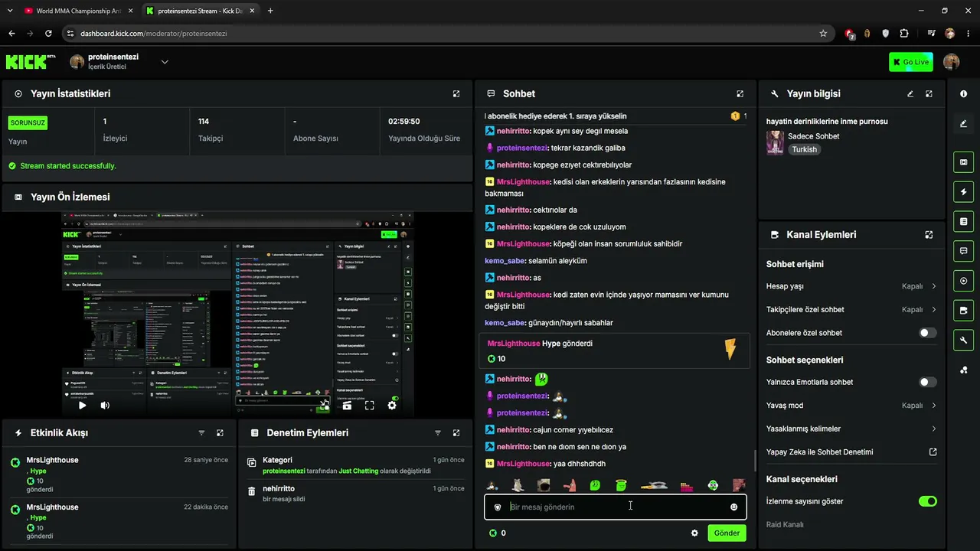The width and height of the screenshot is (980, 551).
Task: Open the browser three-dot menu
Action: coord(968,34)
